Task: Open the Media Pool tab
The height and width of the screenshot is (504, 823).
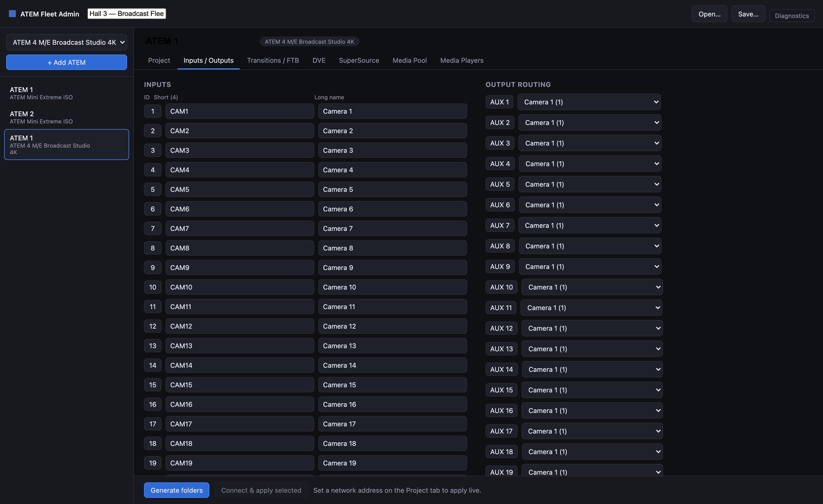Action: [409, 60]
